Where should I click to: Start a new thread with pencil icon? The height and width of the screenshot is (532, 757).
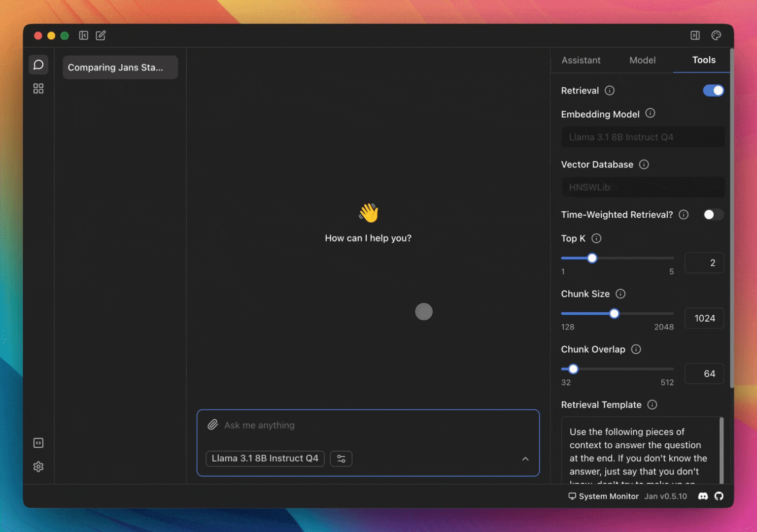(x=101, y=35)
